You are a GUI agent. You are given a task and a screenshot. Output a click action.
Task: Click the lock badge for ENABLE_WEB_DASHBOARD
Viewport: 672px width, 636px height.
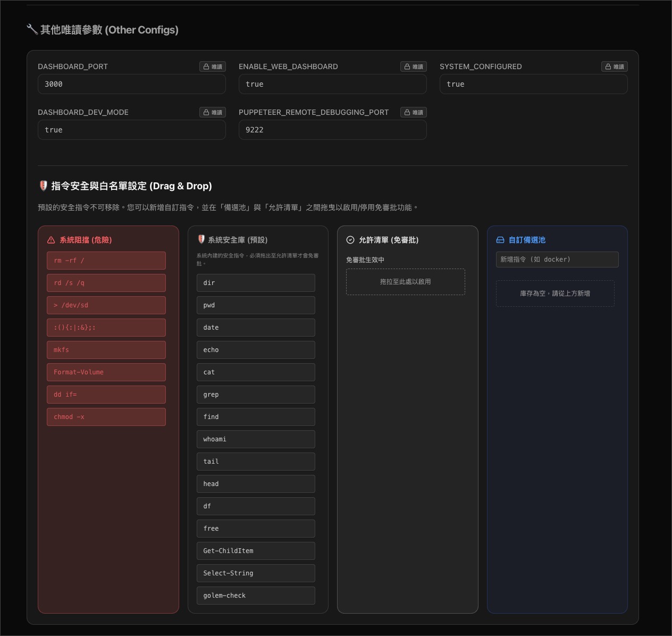click(414, 66)
